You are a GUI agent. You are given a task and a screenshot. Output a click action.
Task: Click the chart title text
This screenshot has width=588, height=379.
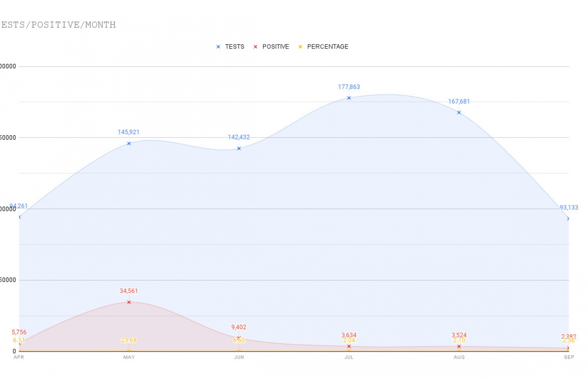(x=58, y=25)
